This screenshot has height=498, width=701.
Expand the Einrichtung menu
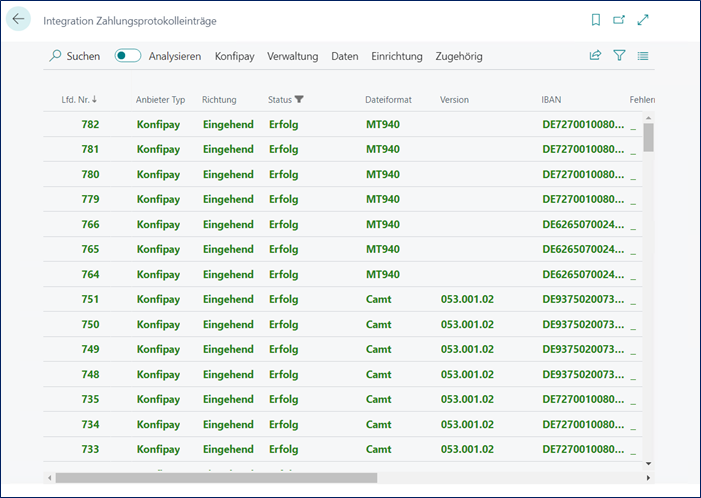pyautogui.click(x=397, y=56)
